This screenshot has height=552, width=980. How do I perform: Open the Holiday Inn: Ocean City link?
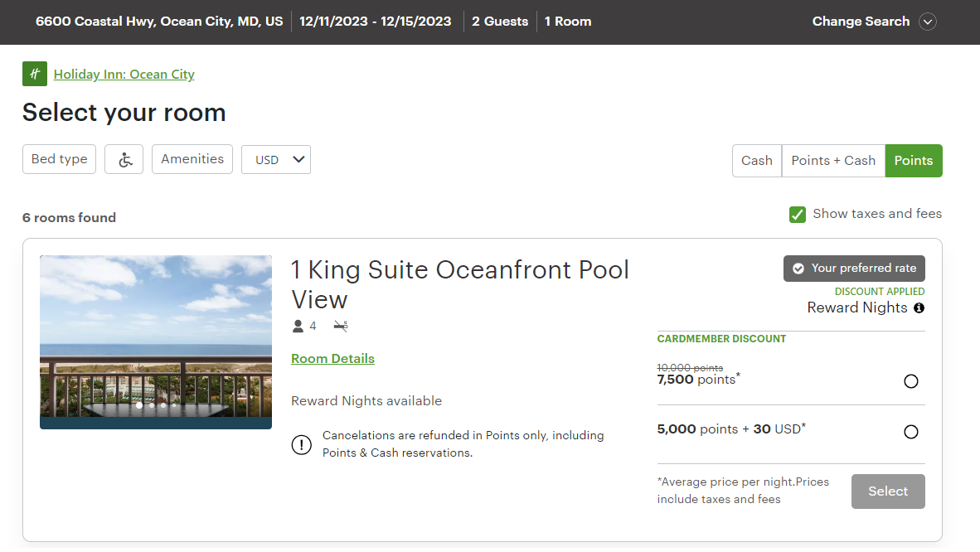(124, 74)
